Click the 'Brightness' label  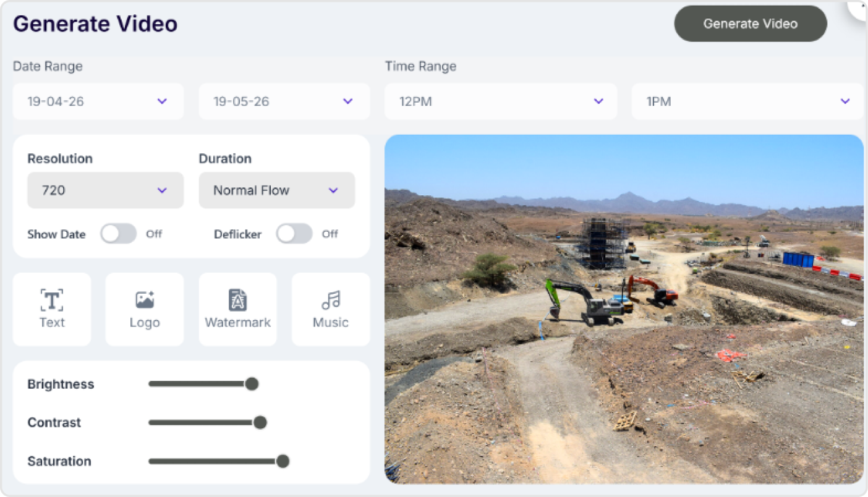[x=61, y=384]
